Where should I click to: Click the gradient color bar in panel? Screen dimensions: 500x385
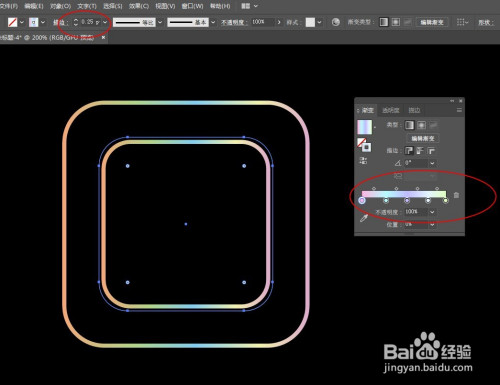pos(404,194)
